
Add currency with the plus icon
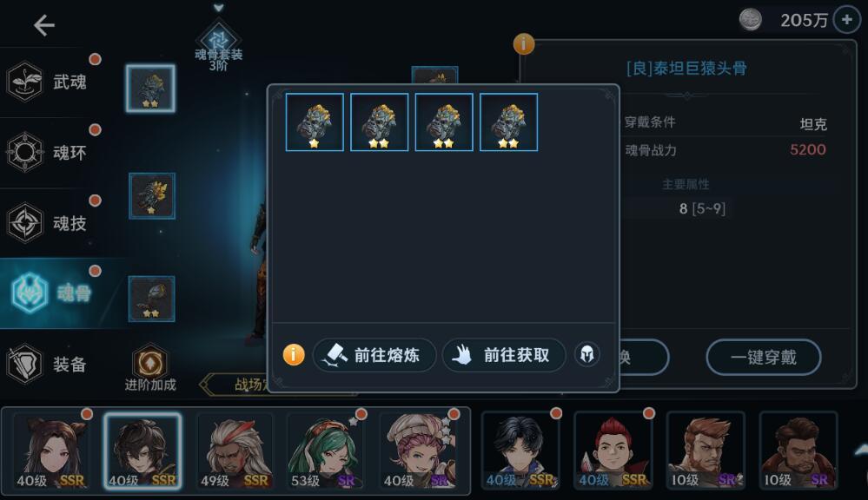pyautogui.click(x=847, y=20)
